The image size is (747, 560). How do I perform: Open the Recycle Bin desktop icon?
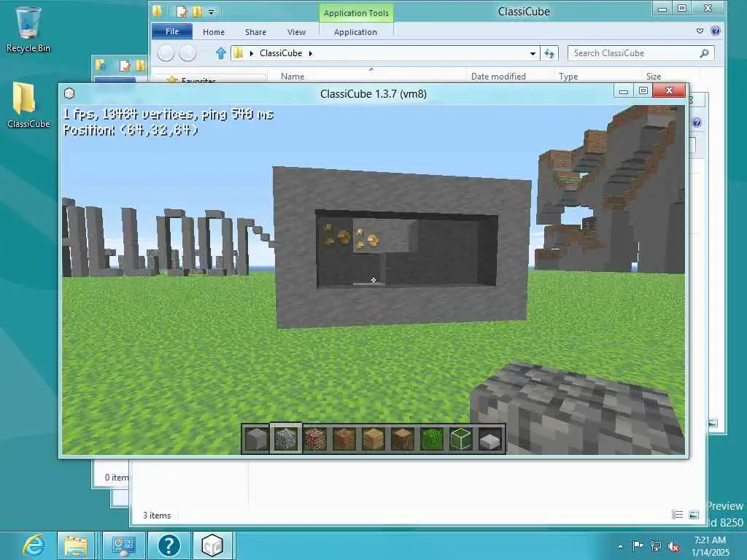click(x=28, y=29)
